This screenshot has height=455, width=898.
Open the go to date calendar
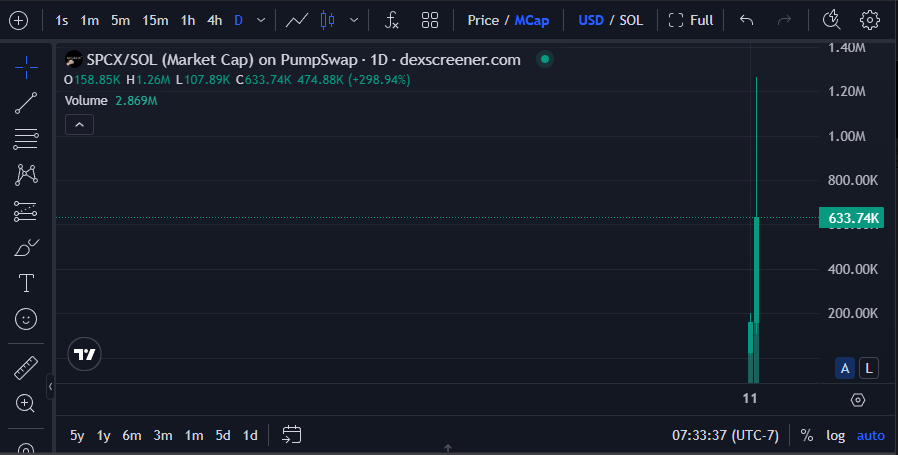pyautogui.click(x=292, y=434)
